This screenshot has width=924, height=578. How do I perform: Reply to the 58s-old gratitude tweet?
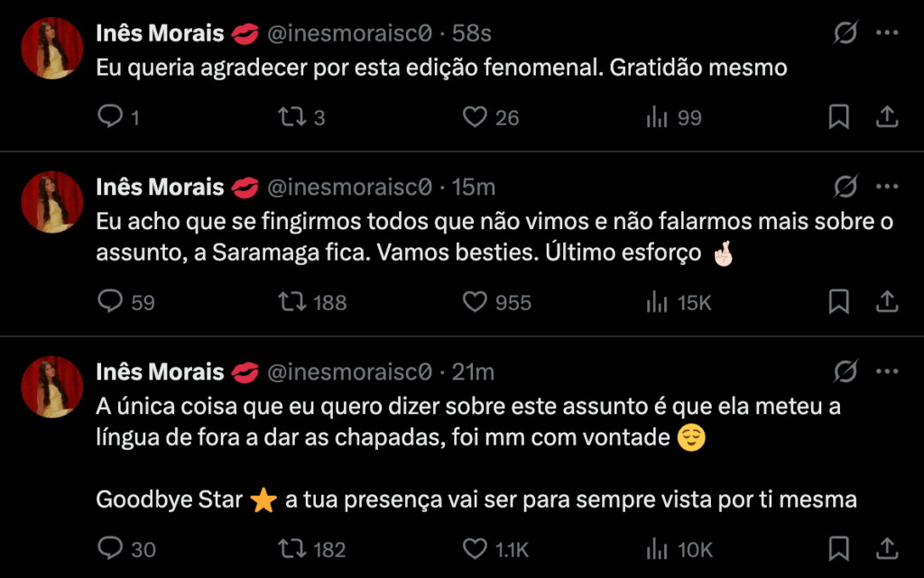[109, 117]
